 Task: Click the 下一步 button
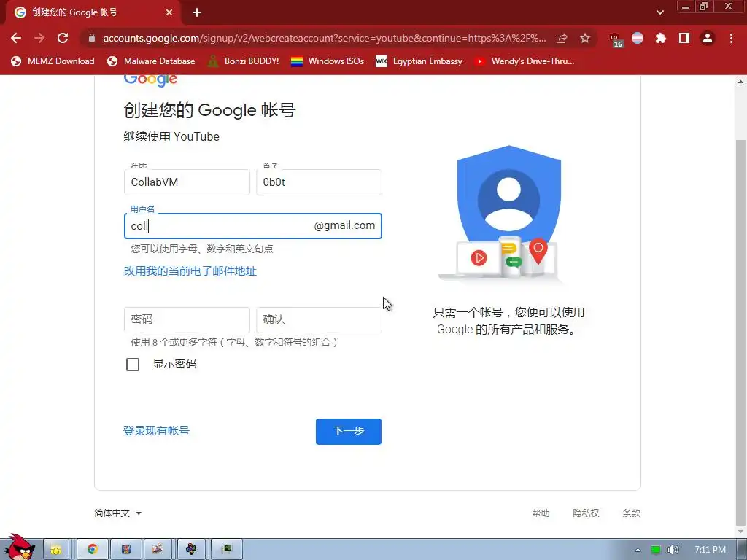coord(348,432)
